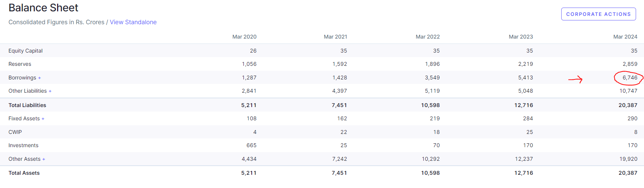Click the Reserves row label
Image resolution: width=644 pixels, height=188 pixels.
tap(20, 64)
